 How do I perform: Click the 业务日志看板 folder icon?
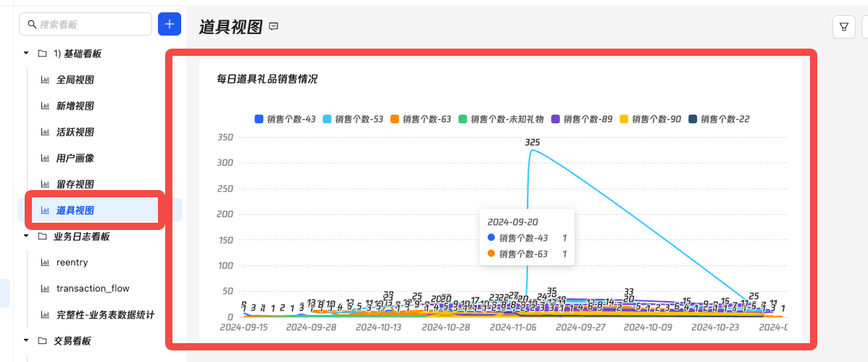[42, 236]
